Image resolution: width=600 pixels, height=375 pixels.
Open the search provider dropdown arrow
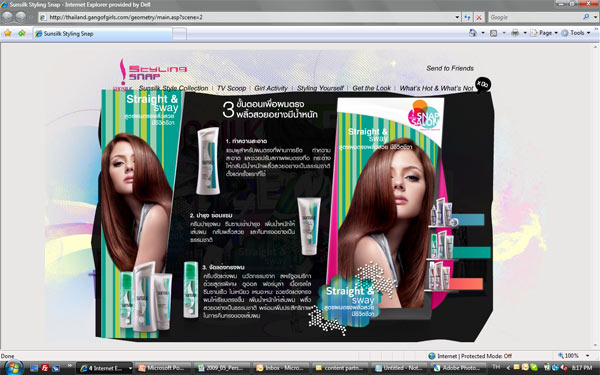(x=595, y=17)
